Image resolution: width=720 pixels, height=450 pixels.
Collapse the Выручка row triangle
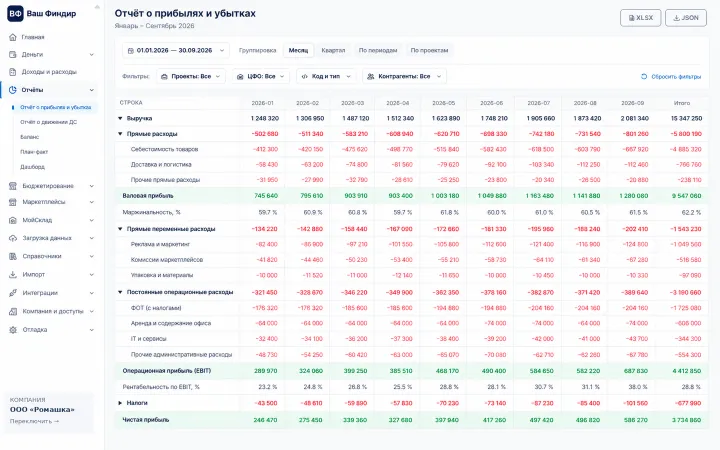(120, 118)
